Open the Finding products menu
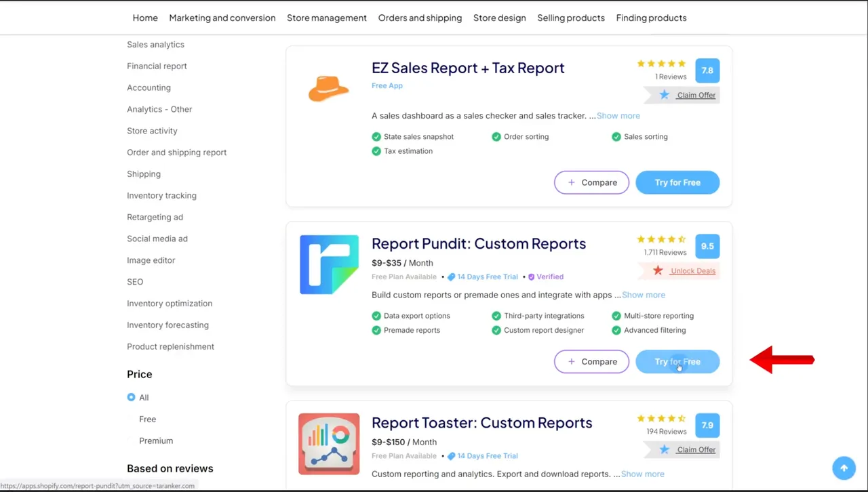868x492 pixels. [x=651, y=18]
